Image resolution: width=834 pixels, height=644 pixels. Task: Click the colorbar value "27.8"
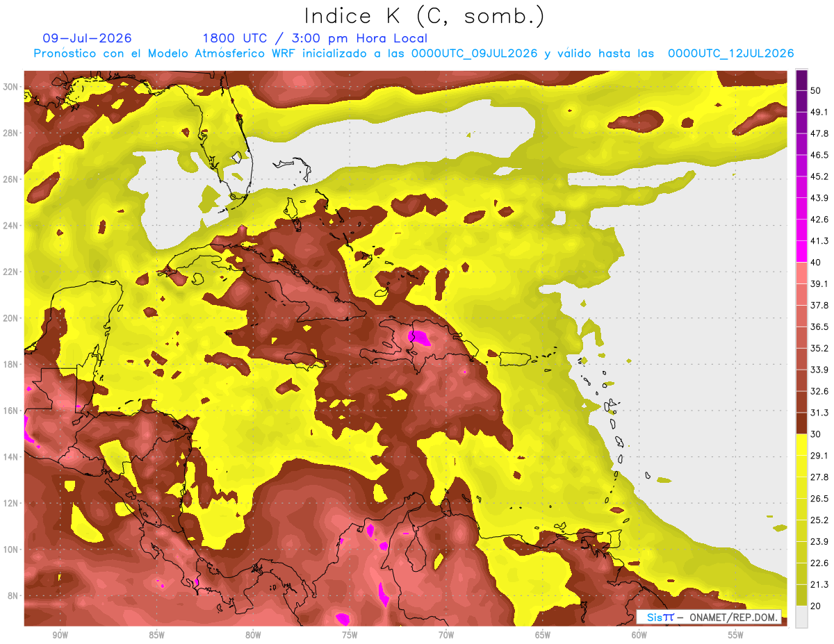tap(819, 477)
